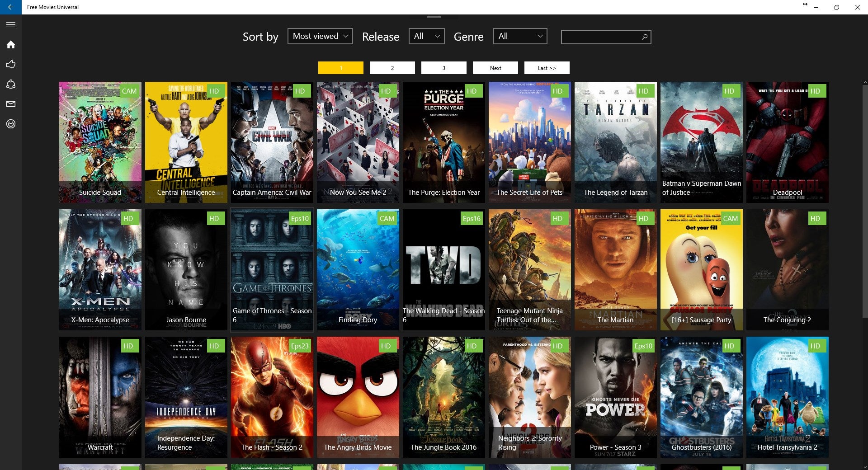Click the sidebar icon below thumbs-up
868x470 pixels.
click(x=11, y=84)
